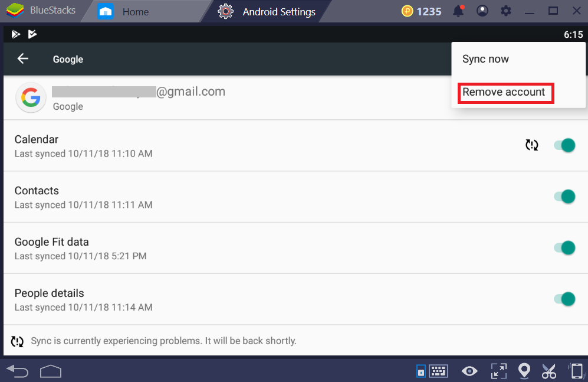This screenshot has width=588, height=382.
Task: Maximize the BlueStacks window
Action: click(553, 11)
